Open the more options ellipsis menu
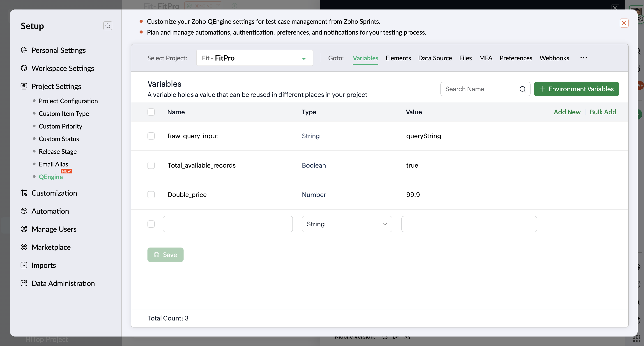 coord(583,58)
